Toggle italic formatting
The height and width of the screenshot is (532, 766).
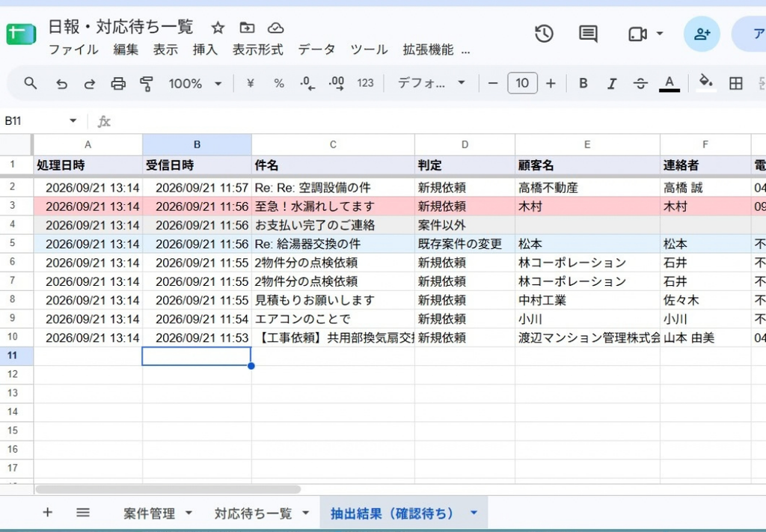coord(611,84)
